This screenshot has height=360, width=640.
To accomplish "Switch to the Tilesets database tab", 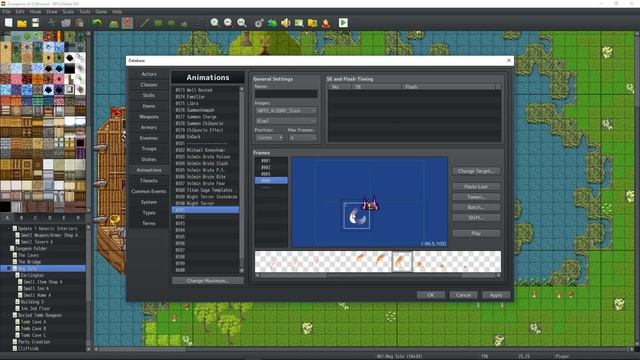I will click(x=149, y=180).
